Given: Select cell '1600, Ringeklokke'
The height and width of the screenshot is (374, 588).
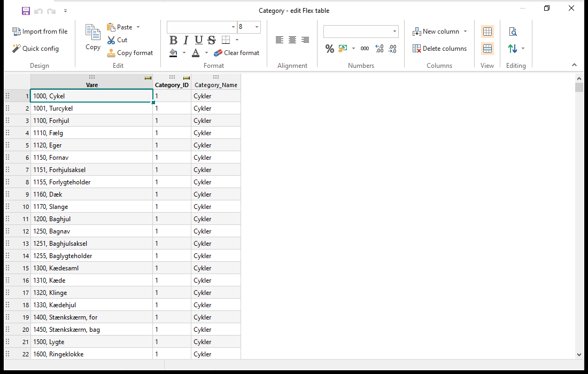Looking at the screenshot, I should 91,354.
